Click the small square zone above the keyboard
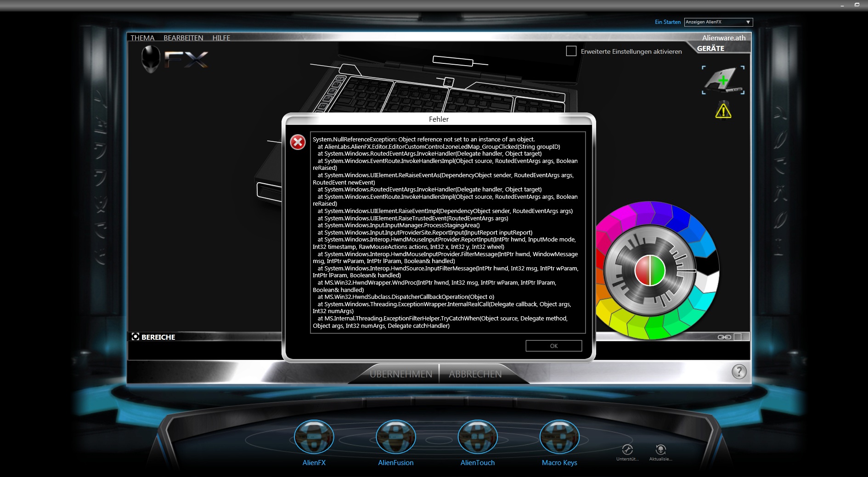868x477 pixels. tap(449, 82)
